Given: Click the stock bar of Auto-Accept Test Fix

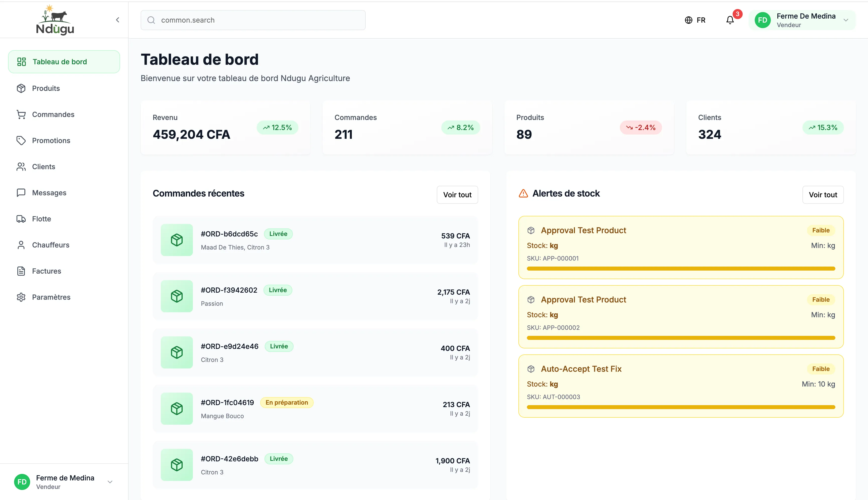Looking at the screenshot, I should click(x=680, y=407).
